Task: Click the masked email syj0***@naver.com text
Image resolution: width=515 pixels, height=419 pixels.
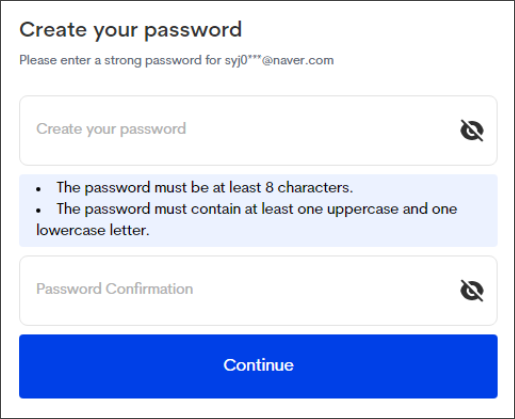Action: point(279,60)
